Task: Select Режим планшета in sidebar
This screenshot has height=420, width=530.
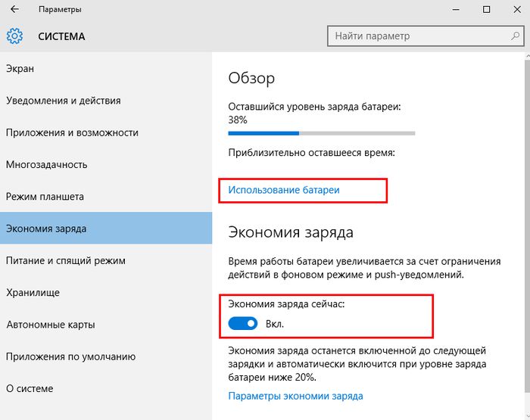Action: click(45, 197)
